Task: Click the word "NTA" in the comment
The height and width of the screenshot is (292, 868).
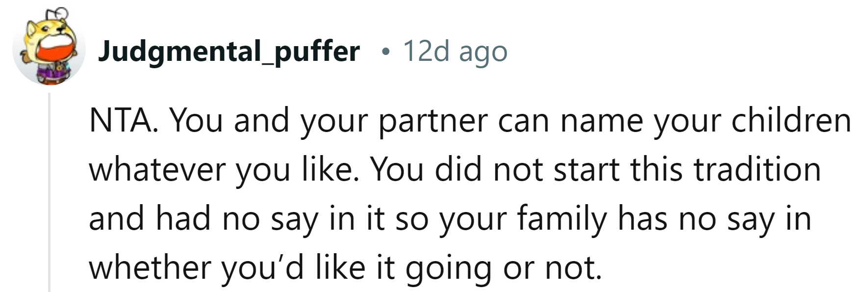Action: 119,120
